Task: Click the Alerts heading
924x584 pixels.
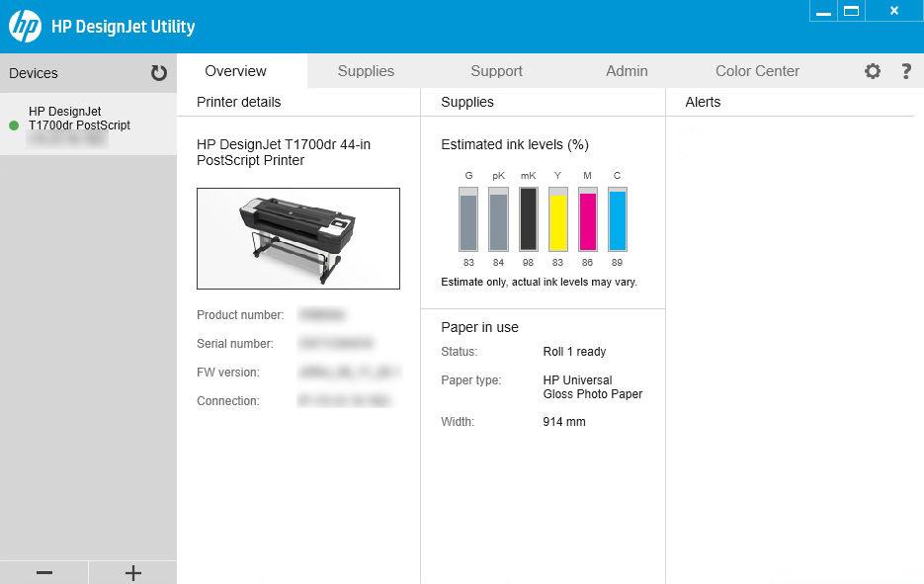Action: tap(703, 102)
